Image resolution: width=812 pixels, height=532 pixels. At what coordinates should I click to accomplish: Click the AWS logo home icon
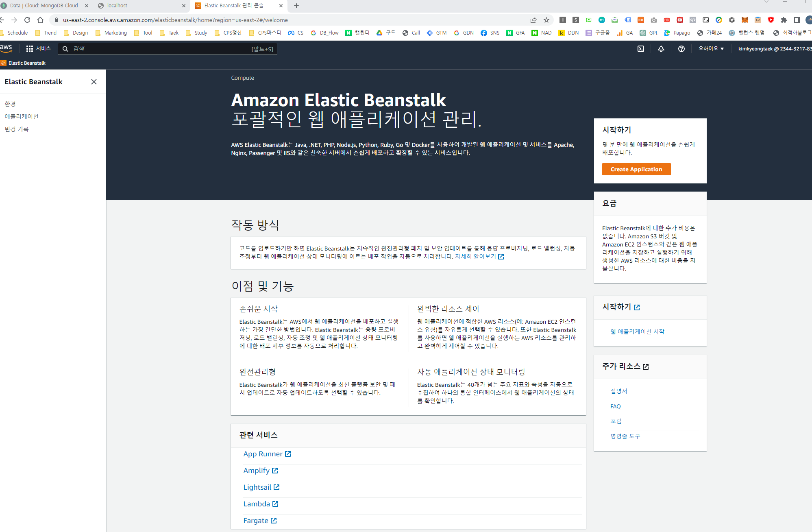point(6,48)
